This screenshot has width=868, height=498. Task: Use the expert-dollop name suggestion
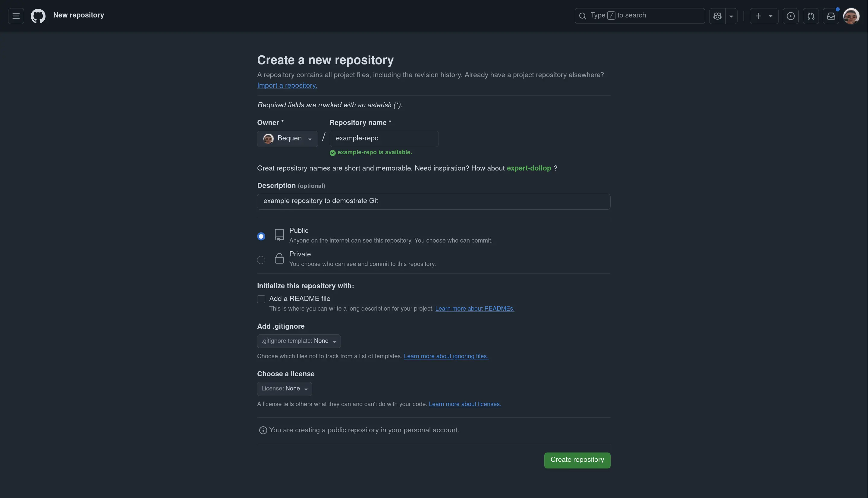(529, 168)
